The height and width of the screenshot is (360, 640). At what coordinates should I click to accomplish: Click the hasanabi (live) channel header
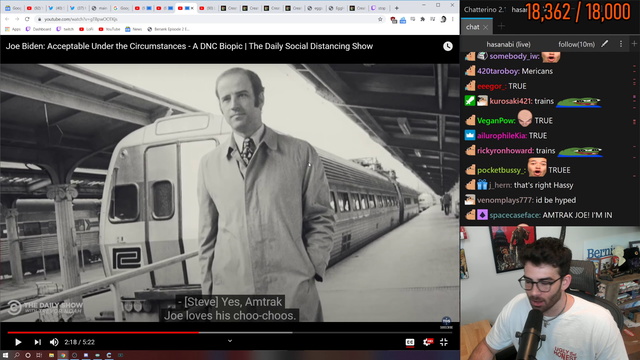(508, 44)
